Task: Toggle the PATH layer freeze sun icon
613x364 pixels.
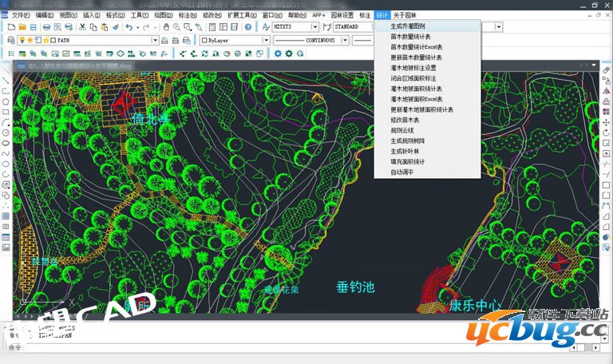Action: [x=30, y=39]
